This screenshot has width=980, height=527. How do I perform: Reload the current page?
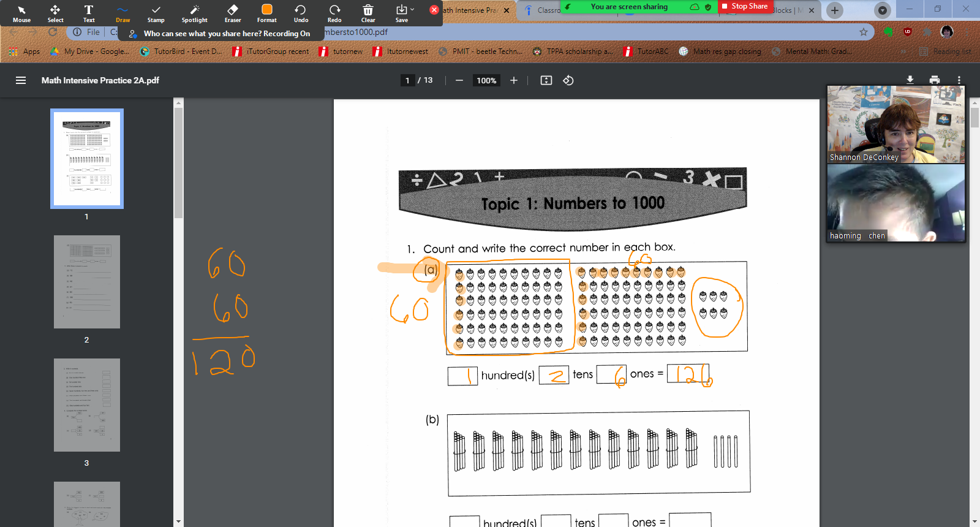(53, 32)
